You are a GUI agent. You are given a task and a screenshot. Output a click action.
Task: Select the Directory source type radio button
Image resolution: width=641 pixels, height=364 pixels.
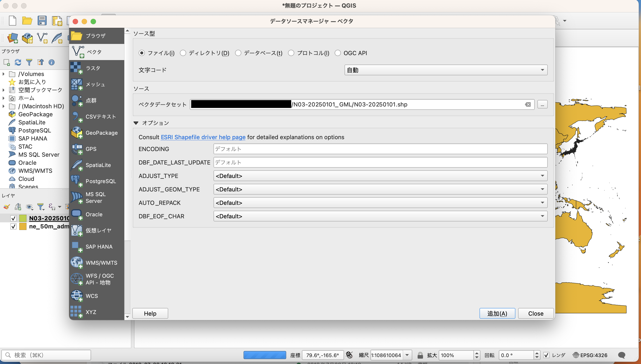(183, 53)
